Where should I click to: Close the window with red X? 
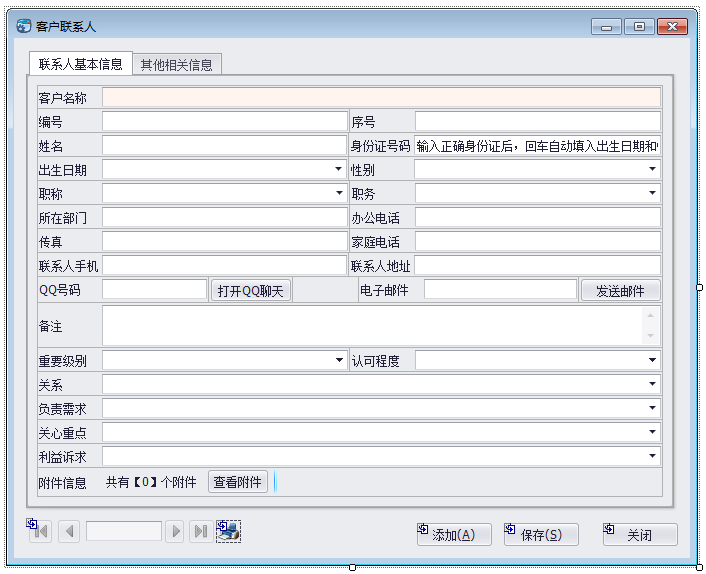pos(672,27)
